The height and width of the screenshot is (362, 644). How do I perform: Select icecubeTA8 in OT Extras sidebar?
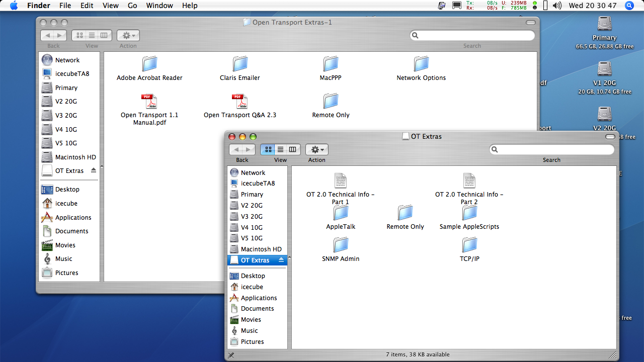(258, 183)
